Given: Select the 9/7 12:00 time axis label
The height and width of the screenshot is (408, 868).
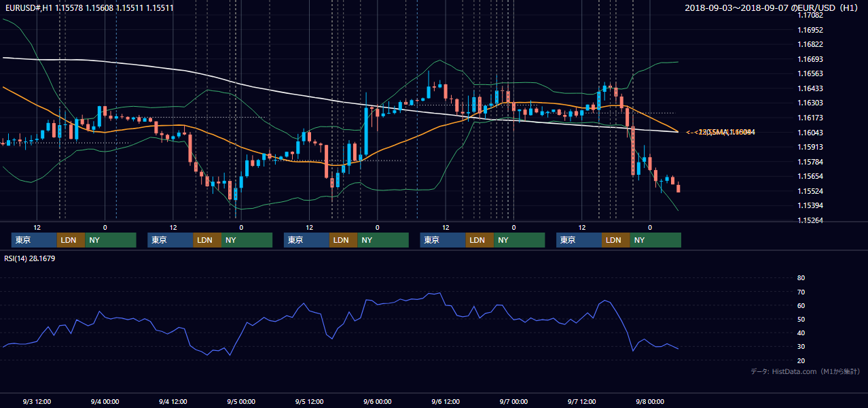Looking at the screenshot, I should [582, 401].
